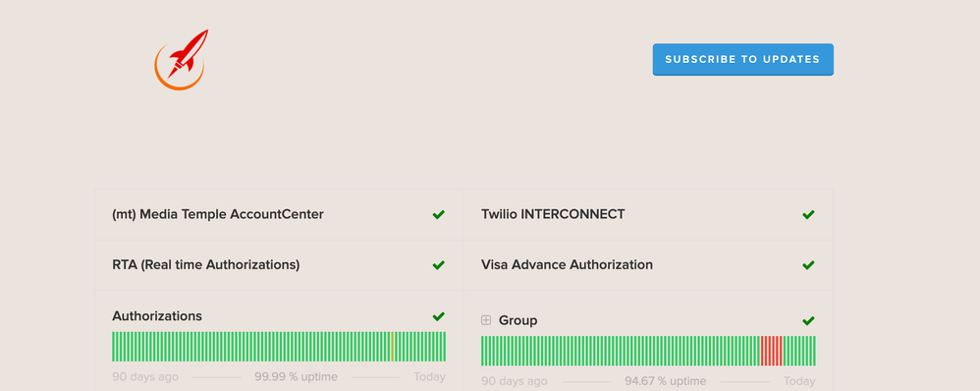Open the Group component label
This screenshot has width=980, height=391.
click(518, 321)
